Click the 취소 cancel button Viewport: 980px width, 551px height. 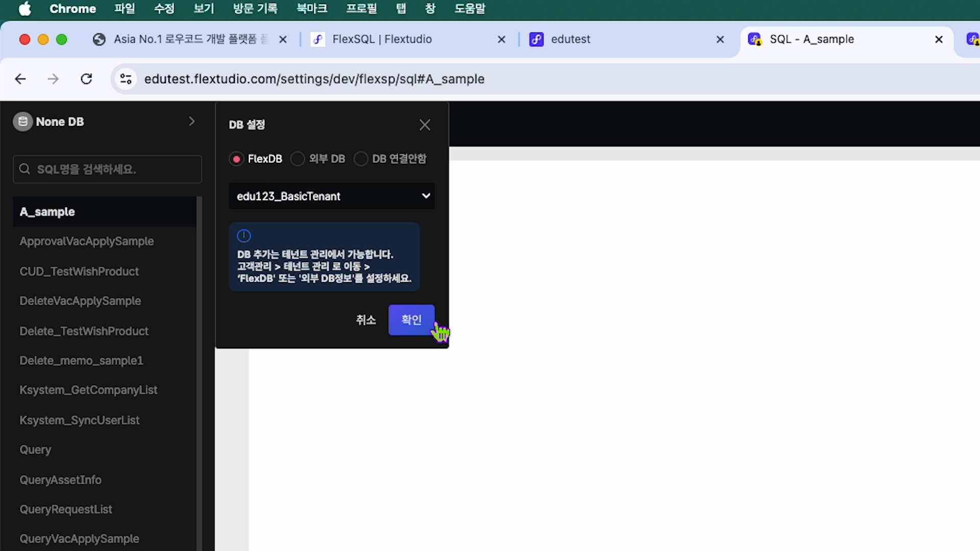(x=366, y=320)
